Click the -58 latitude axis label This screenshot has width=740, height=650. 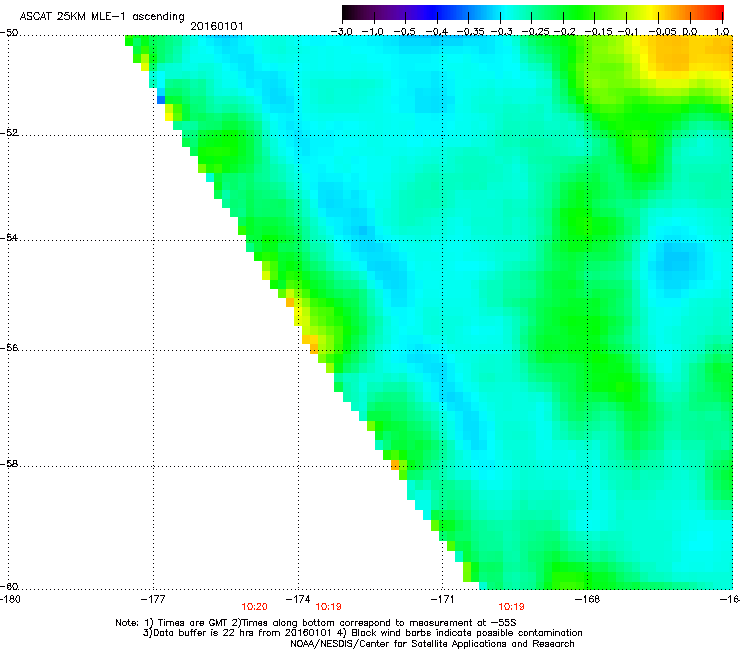[x=9, y=464]
